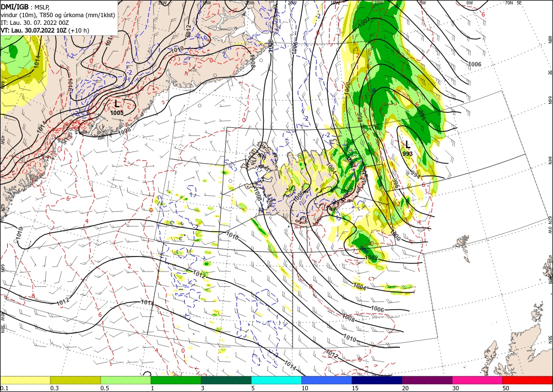Image resolution: width=553 pixels, height=392 pixels.
Task: Click the legend value '0.5'
Action: click(x=105, y=388)
